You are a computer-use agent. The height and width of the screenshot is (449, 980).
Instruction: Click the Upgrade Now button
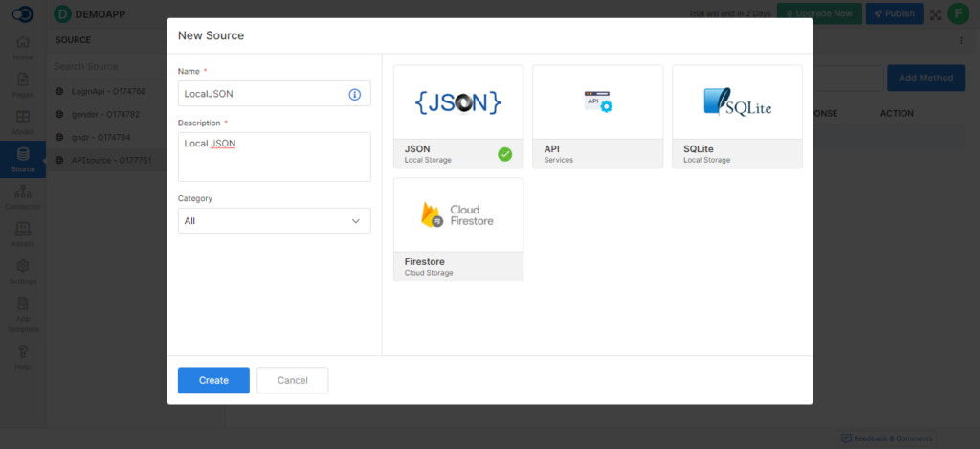[x=819, y=13]
